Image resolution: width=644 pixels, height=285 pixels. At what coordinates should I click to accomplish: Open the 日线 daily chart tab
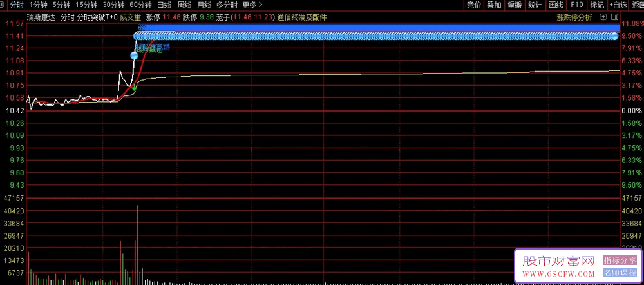(164, 5)
